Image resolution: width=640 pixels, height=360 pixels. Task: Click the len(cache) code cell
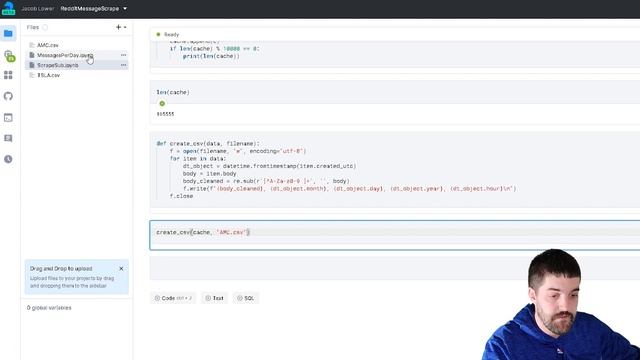395,92
